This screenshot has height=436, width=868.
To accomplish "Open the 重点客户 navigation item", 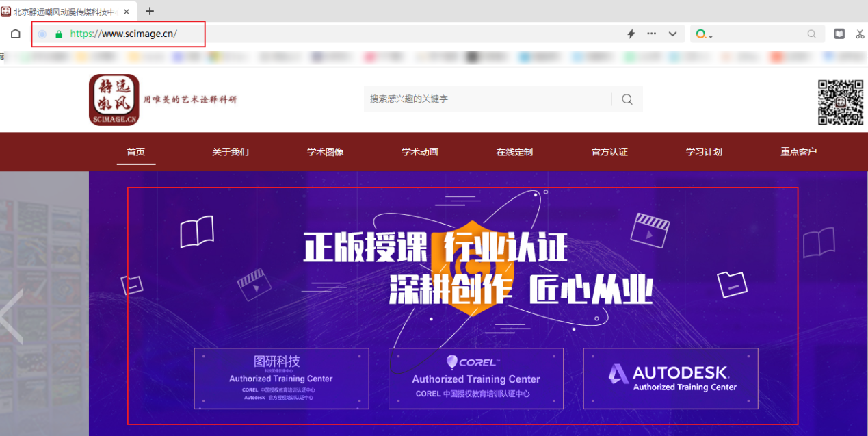I will pyautogui.click(x=799, y=152).
